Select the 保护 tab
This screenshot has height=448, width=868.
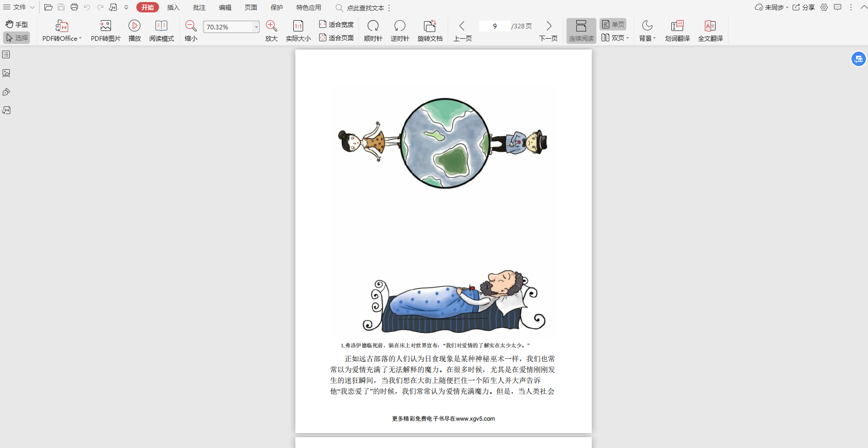click(x=277, y=7)
